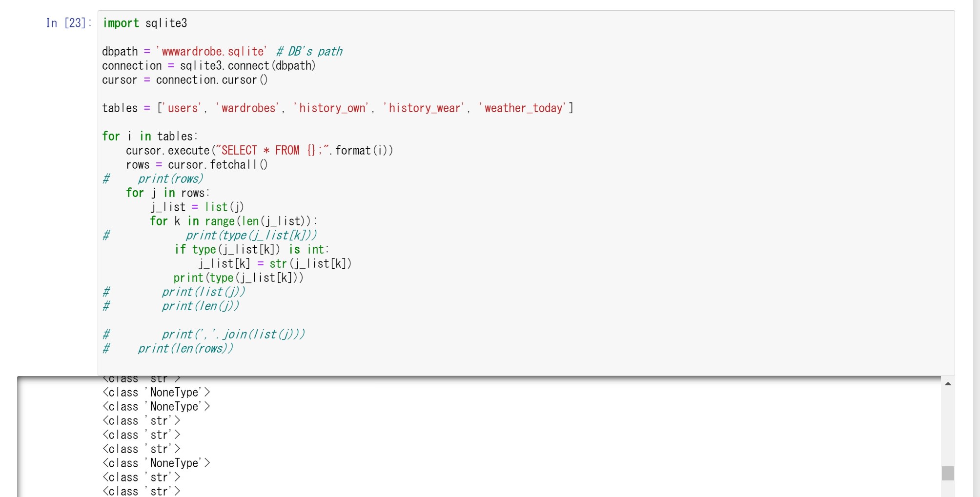This screenshot has width=980, height=497.
Task: Click the scrollbar thumb near the bottom
Action: (x=947, y=472)
